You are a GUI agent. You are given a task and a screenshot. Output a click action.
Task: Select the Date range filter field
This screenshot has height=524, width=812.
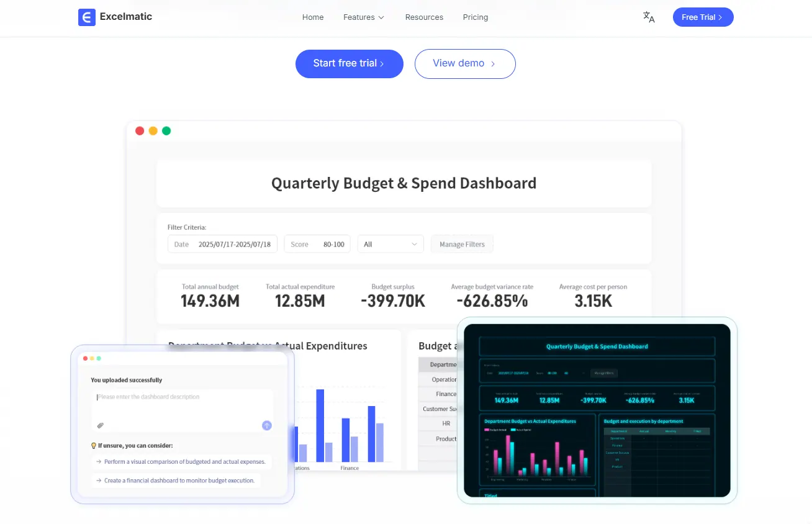click(x=222, y=244)
